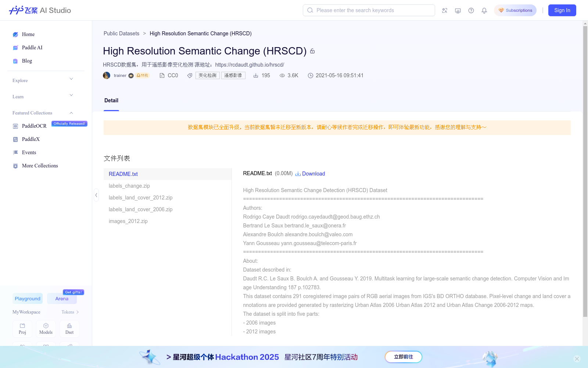Open Dset in MyWorkspace
The width and height of the screenshot is (588, 368).
(x=69, y=329)
